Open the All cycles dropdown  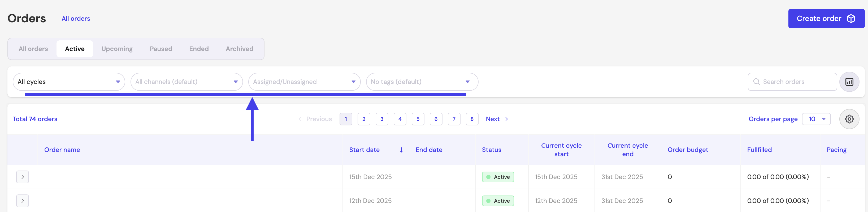click(x=69, y=82)
